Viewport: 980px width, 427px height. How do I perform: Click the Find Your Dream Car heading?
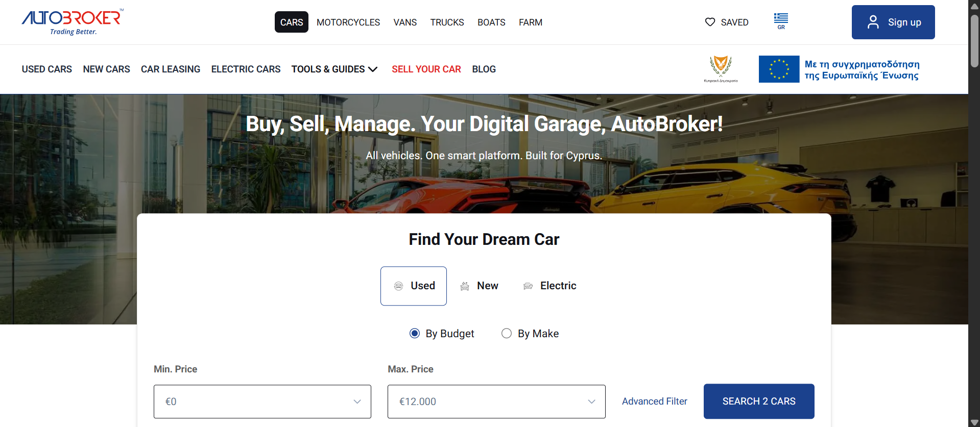tap(484, 239)
